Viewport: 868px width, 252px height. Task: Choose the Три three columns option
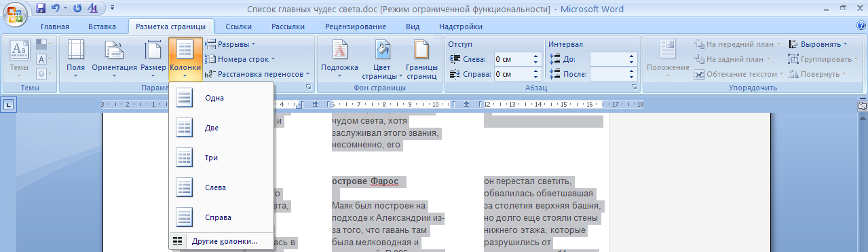[x=221, y=158]
